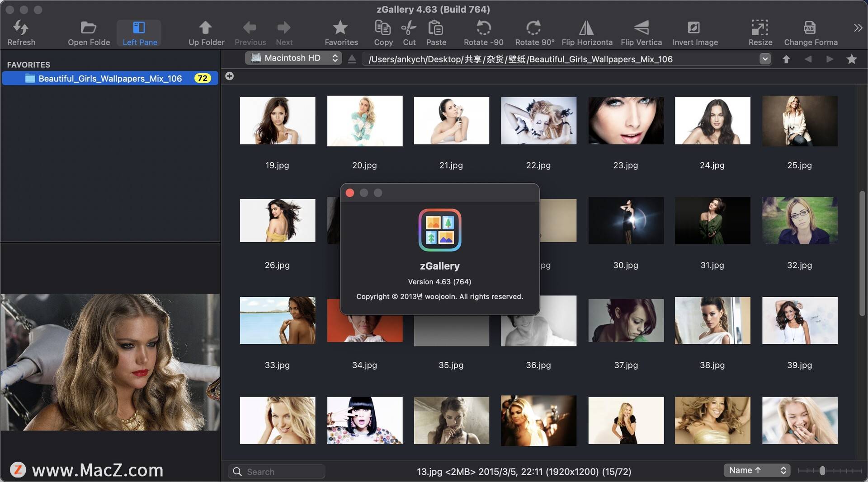Open Favorites star in toolbar
868x482 pixels.
(x=340, y=28)
